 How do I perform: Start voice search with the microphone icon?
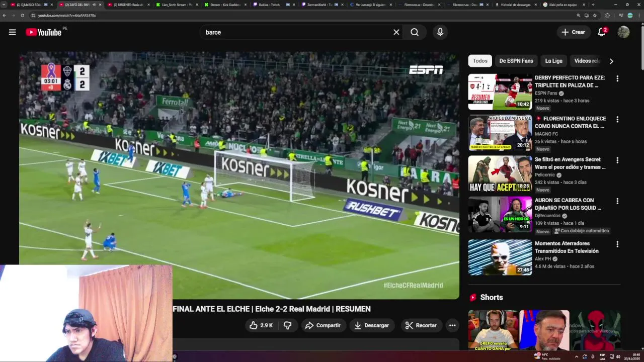click(440, 32)
